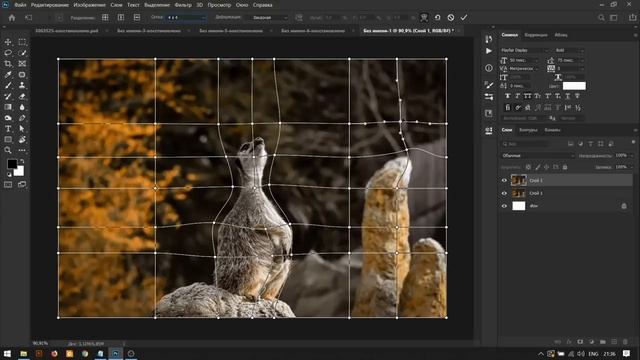Toggle visibility of the Фон layer
Image resolution: width=640 pixels, height=360 pixels.
(x=504, y=206)
